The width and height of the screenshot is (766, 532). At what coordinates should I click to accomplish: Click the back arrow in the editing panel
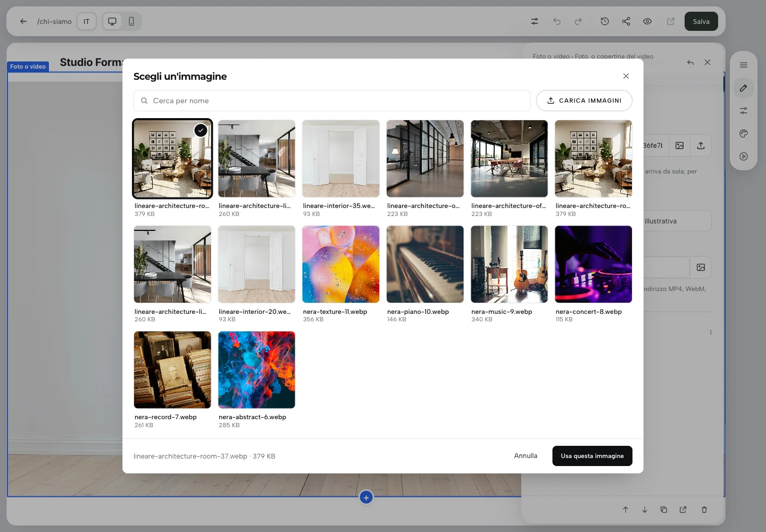tap(690, 62)
